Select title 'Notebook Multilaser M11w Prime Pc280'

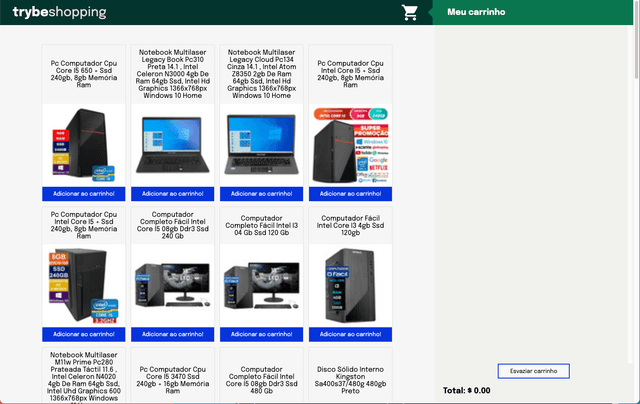click(x=84, y=376)
